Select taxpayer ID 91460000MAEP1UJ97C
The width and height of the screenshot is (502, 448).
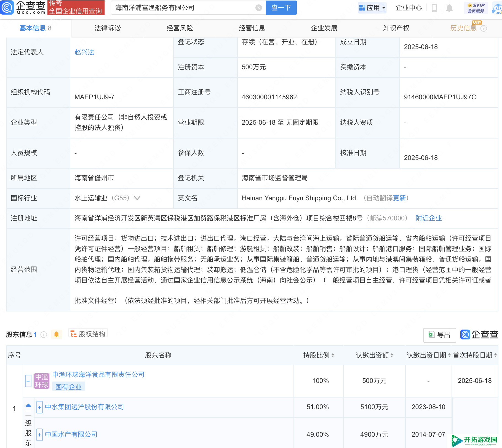tap(440, 97)
